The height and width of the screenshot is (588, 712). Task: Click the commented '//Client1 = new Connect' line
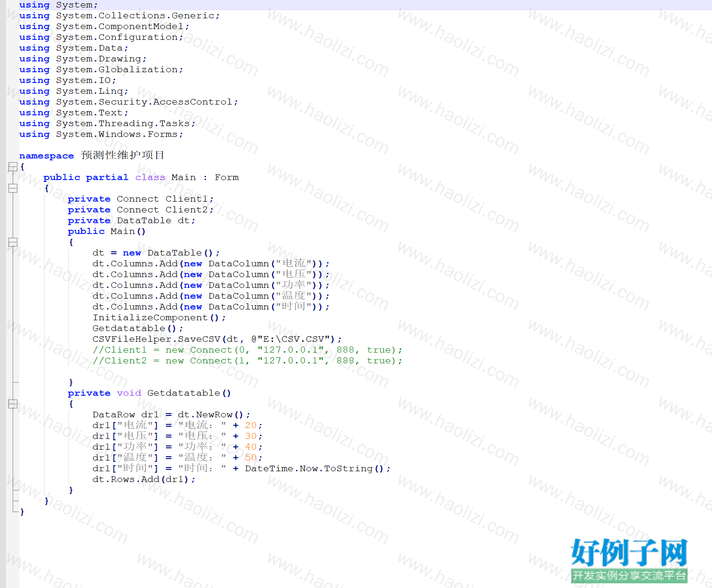tap(247, 350)
